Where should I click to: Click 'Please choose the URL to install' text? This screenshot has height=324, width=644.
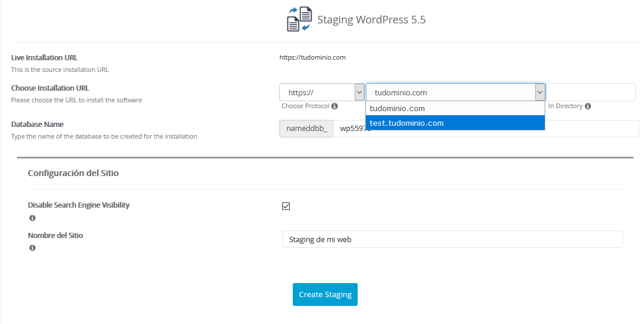(x=77, y=100)
